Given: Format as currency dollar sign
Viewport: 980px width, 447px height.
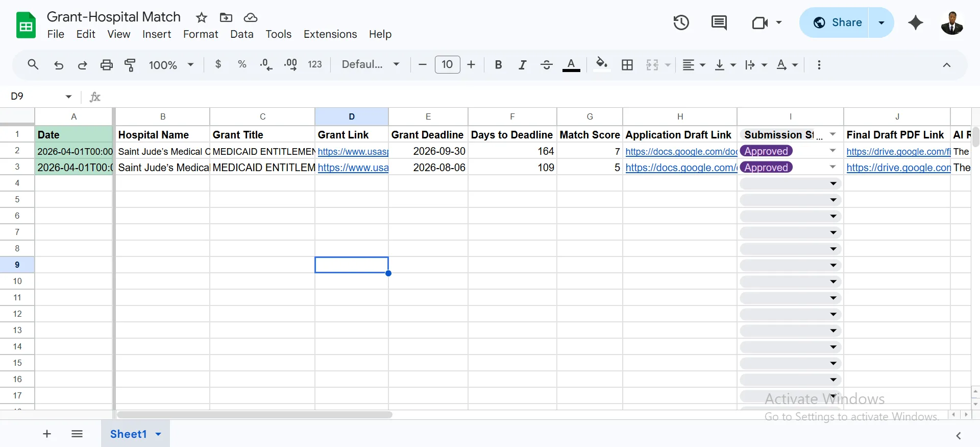Looking at the screenshot, I should point(218,64).
